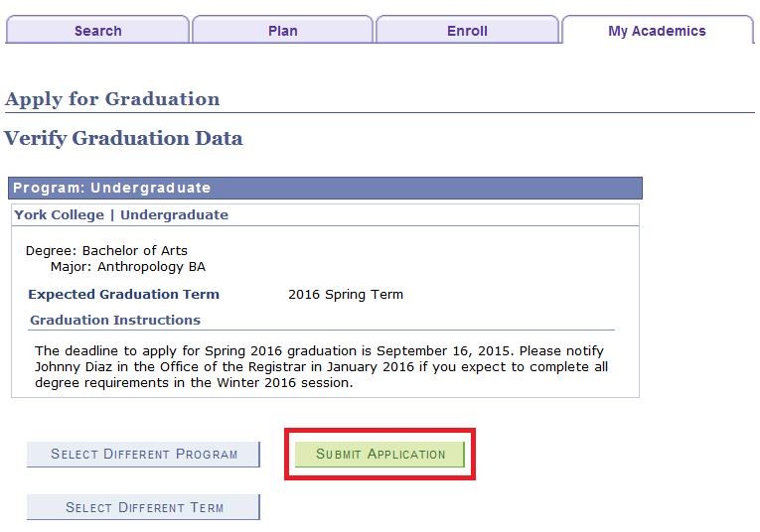Screen dimensions: 760x532
Task: Open the Search tab
Action: tap(97, 31)
